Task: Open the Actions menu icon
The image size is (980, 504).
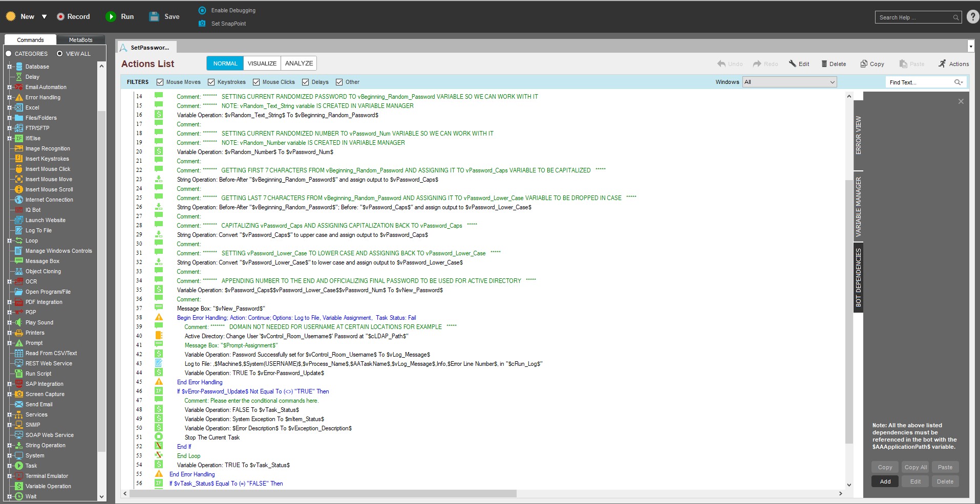Action: click(x=942, y=64)
